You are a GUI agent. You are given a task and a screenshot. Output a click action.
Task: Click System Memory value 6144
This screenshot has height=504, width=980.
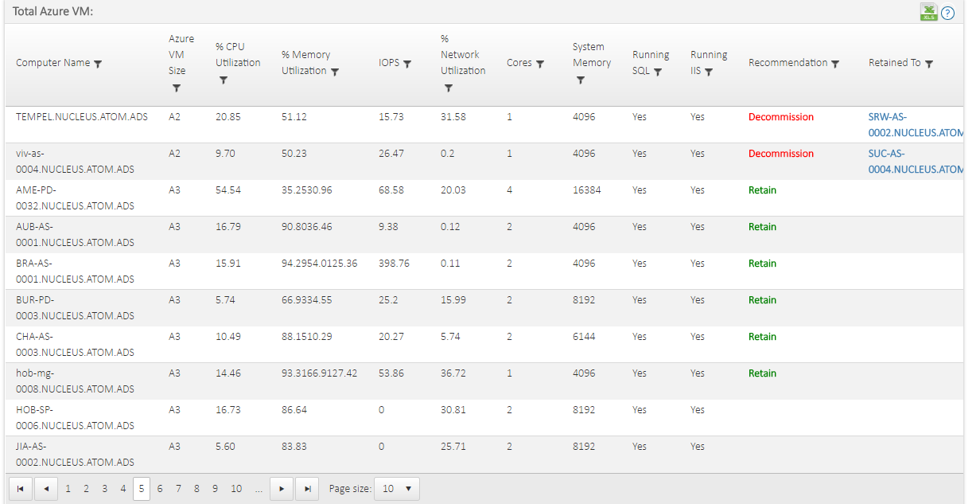[584, 337]
